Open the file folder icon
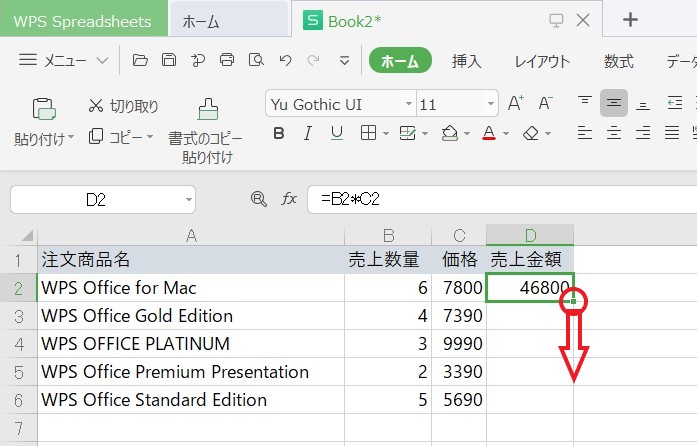The width and height of the screenshot is (697, 446). point(140,60)
